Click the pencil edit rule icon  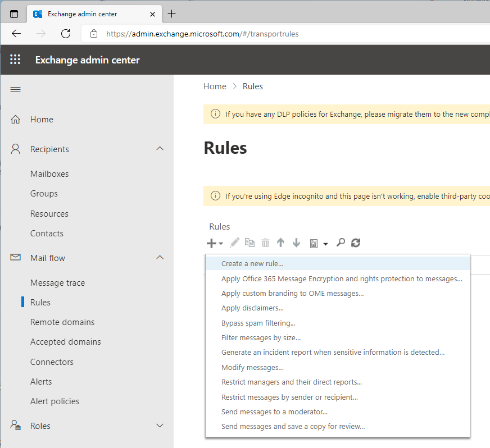tap(234, 243)
